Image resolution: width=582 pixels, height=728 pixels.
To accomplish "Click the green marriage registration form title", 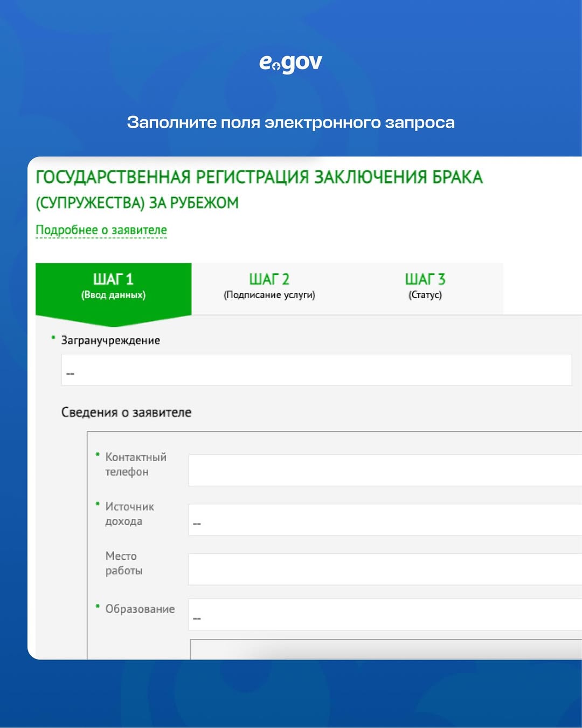I will coord(259,189).
